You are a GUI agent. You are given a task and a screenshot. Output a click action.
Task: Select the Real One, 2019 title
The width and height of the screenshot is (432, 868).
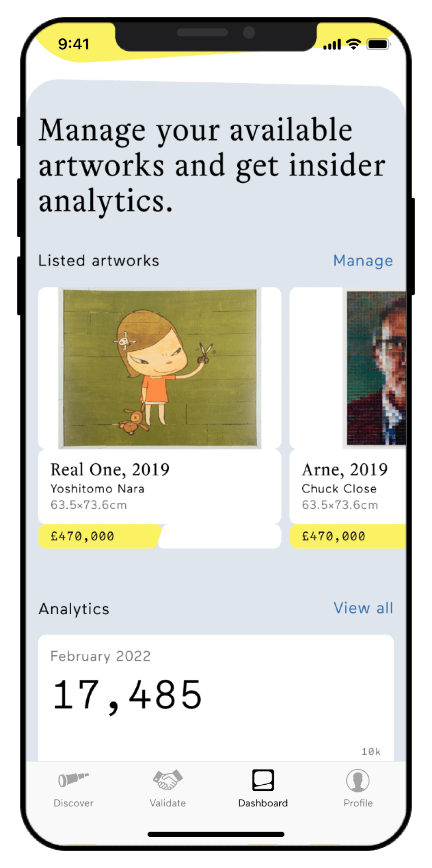tap(110, 469)
